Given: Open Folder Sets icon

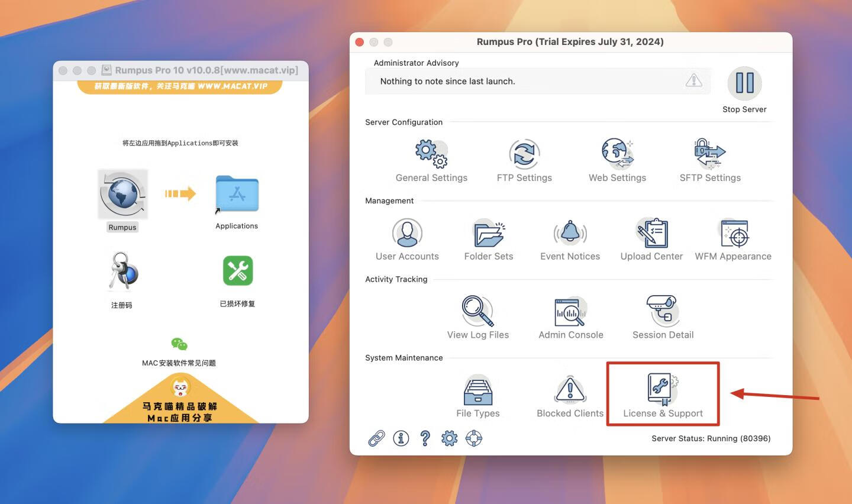Looking at the screenshot, I should pos(489,232).
